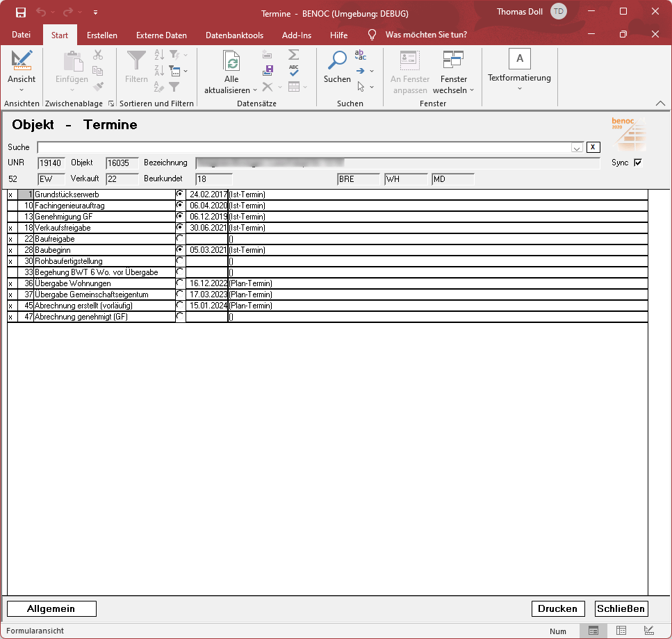Click the Save disk icon in title bar

click(x=21, y=13)
